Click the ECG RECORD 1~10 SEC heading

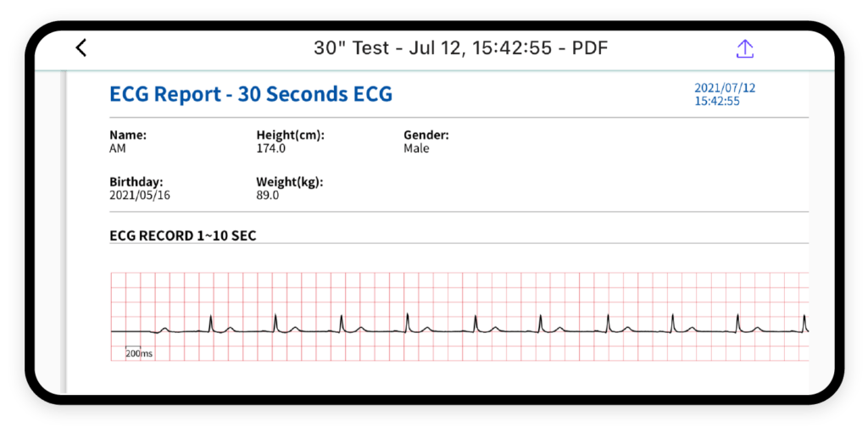[x=183, y=236]
